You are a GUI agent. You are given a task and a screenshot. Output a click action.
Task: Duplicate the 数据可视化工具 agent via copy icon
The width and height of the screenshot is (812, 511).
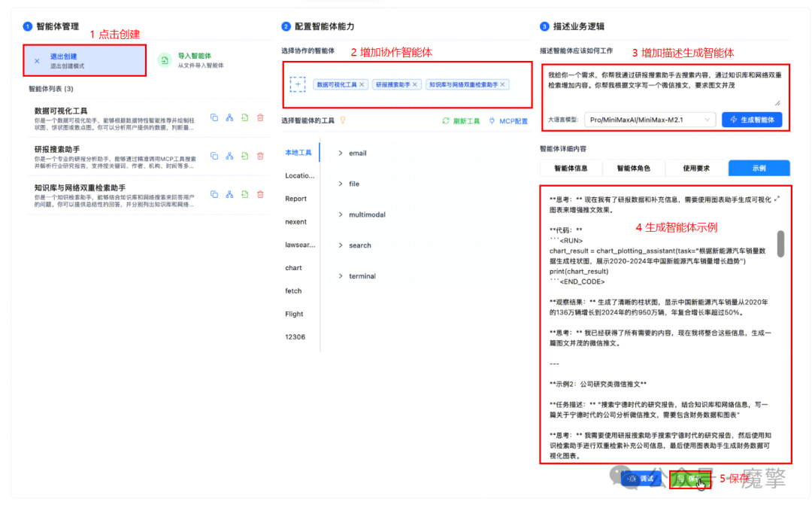(214, 118)
